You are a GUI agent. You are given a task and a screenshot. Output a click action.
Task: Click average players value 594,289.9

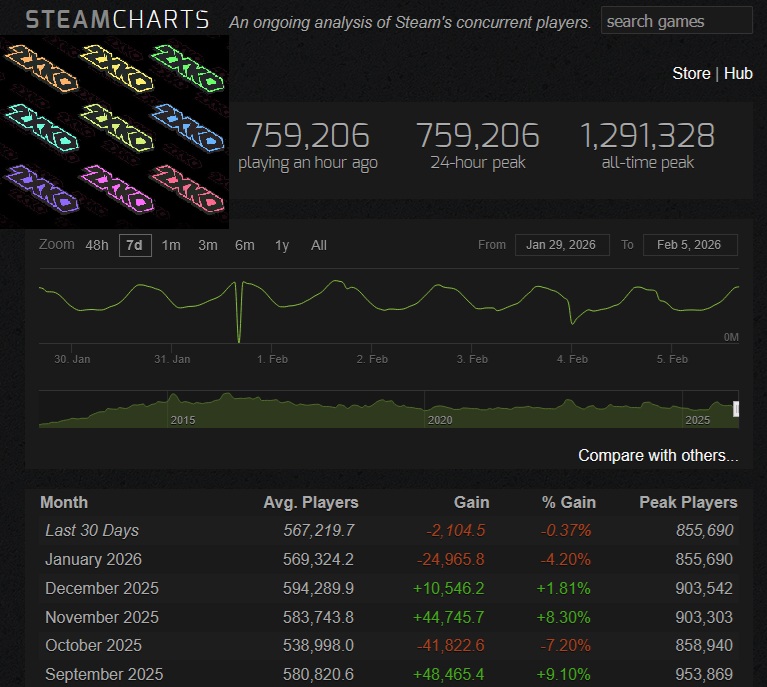click(318, 588)
